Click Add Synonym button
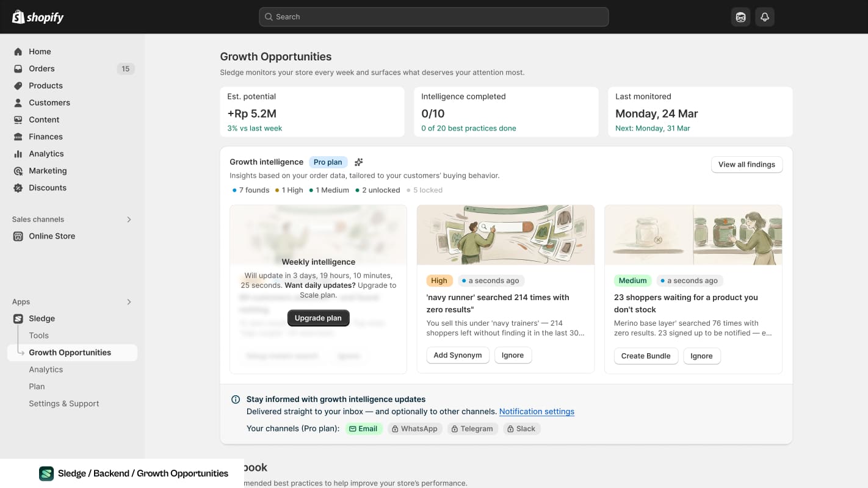 click(458, 356)
